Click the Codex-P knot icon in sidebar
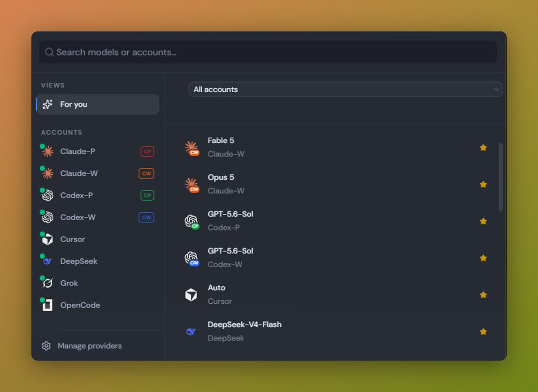Viewport: 538px width, 392px height. [48, 195]
